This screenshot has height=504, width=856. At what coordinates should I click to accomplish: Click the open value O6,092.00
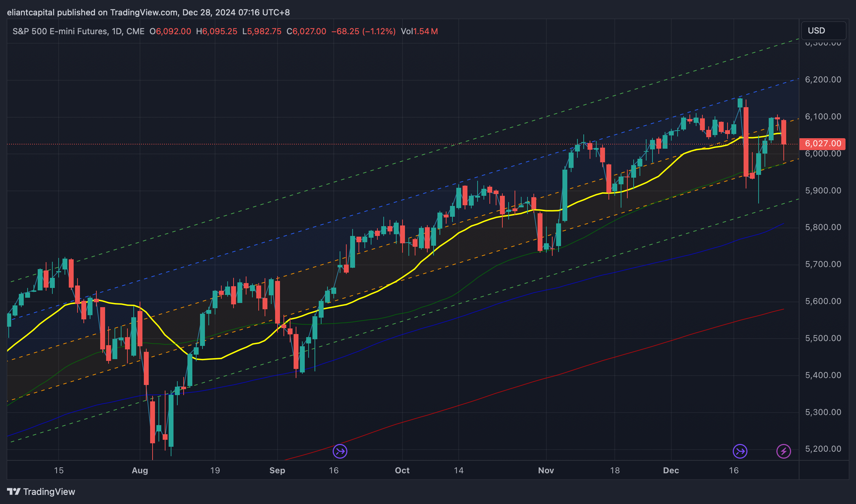click(x=170, y=31)
